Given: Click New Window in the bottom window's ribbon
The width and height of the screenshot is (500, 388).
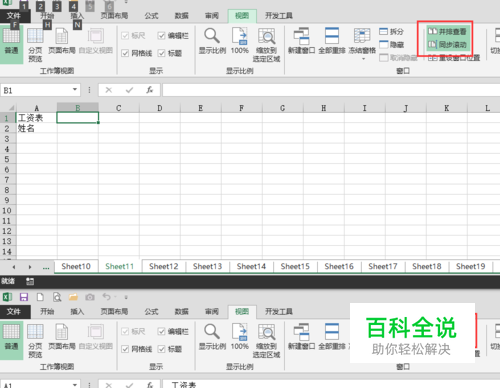Looking at the screenshot, I should tap(301, 336).
